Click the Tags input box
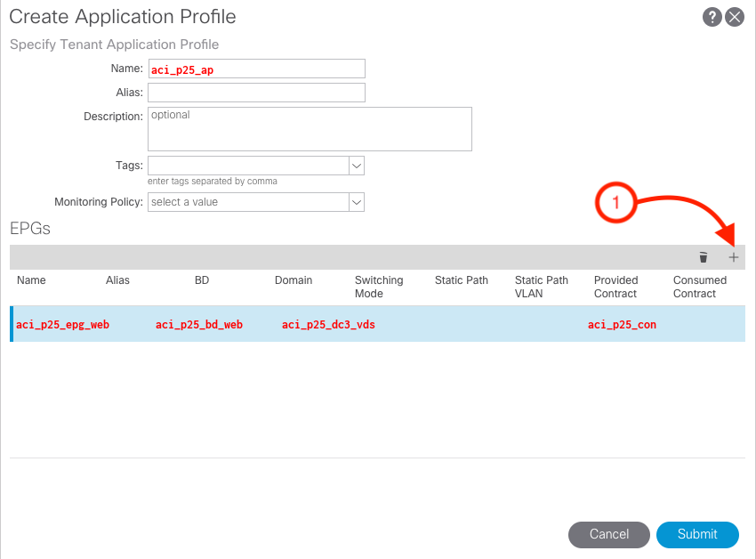756x559 pixels. click(247, 166)
